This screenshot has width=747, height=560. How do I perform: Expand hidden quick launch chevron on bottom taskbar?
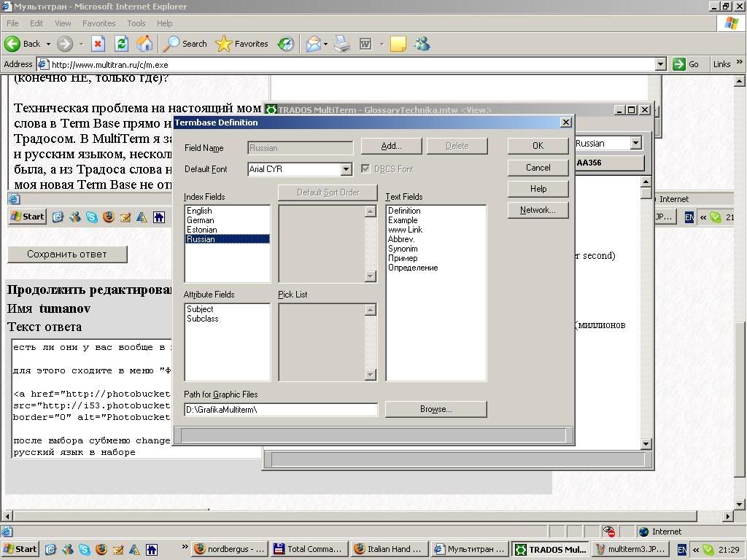click(x=185, y=547)
